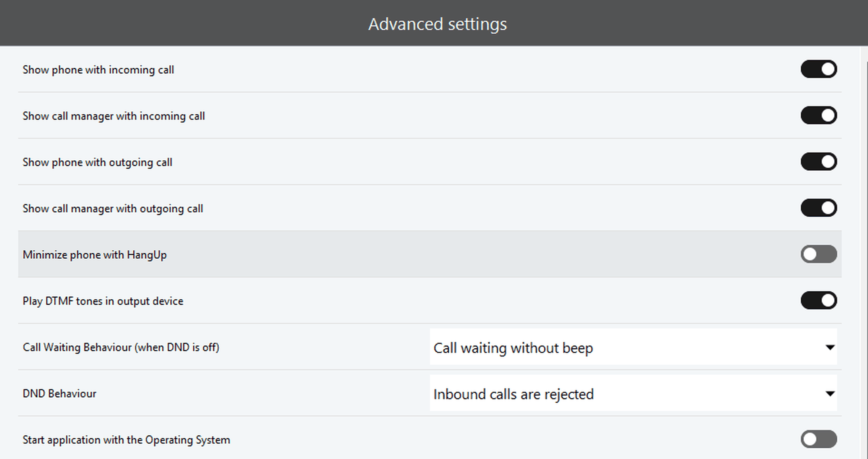
Task: Click the Show call manager with outgoing call label
Action: tap(113, 209)
